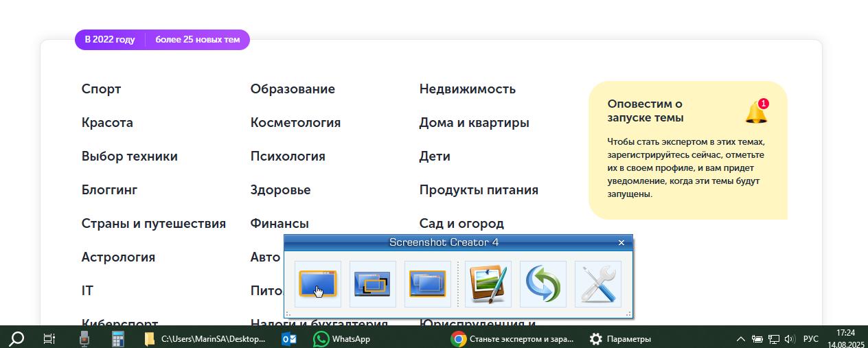Click the notification bell icon
The image size is (868, 348).
pos(757,111)
